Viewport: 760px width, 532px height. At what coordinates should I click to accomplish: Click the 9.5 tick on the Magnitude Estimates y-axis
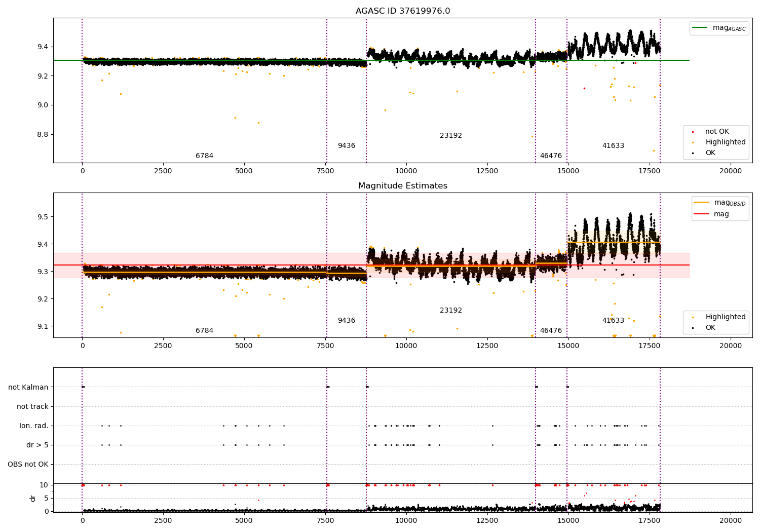coord(44,217)
